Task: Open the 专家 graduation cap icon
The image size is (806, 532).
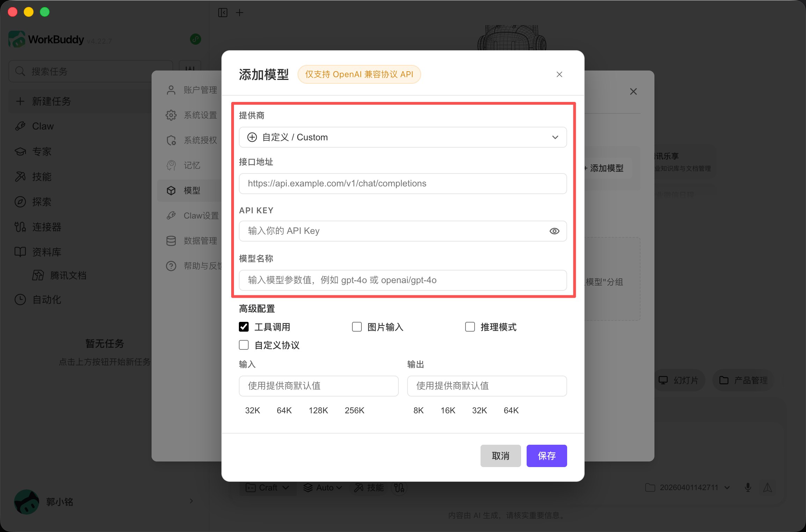Action: (20, 152)
